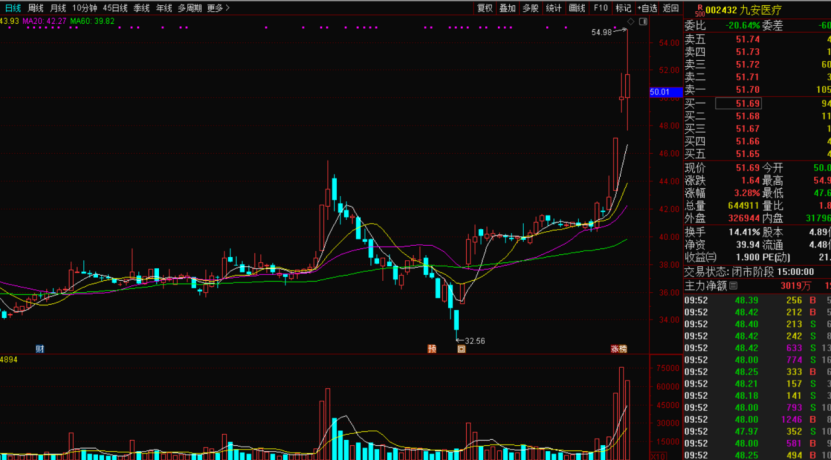Click the 卖一 price 51.70
The width and height of the screenshot is (831, 460).
tap(748, 90)
